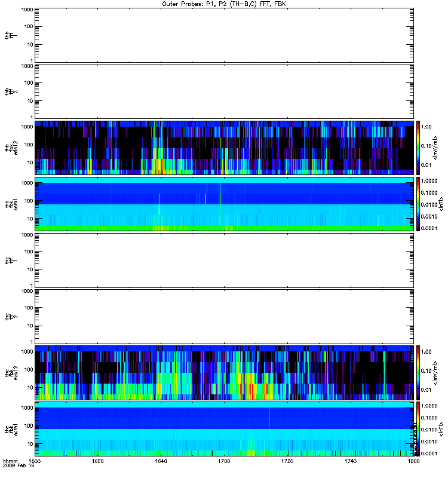Viewport: 448px width, 478px height.
Task: Click the 100 tick label of thc fbk scm1 panel
Action: 29,426
